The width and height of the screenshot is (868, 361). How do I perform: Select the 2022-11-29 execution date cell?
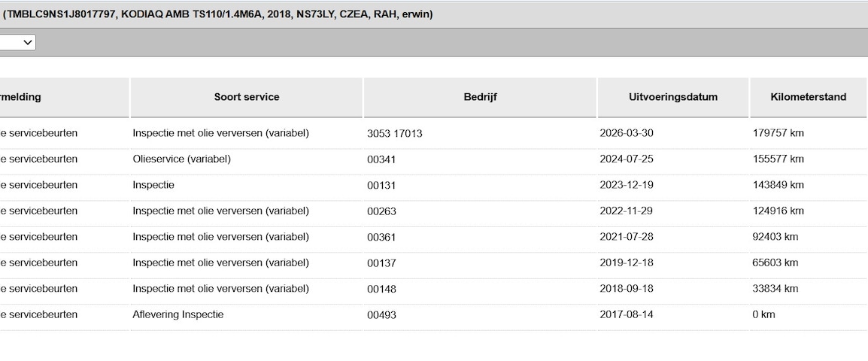click(626, 211)
